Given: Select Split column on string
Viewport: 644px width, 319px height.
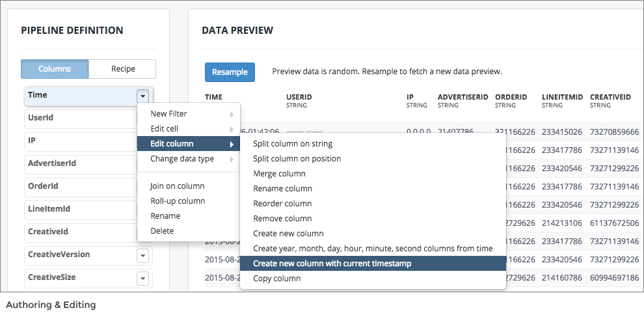Looking at the screenshot, I should (x=293, y=144).
